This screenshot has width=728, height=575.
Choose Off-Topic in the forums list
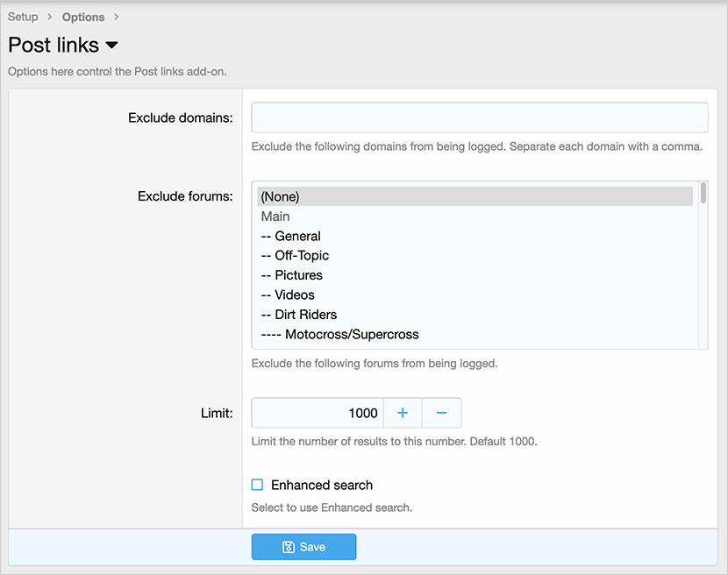pyautogui.click(x=295, y=255)
